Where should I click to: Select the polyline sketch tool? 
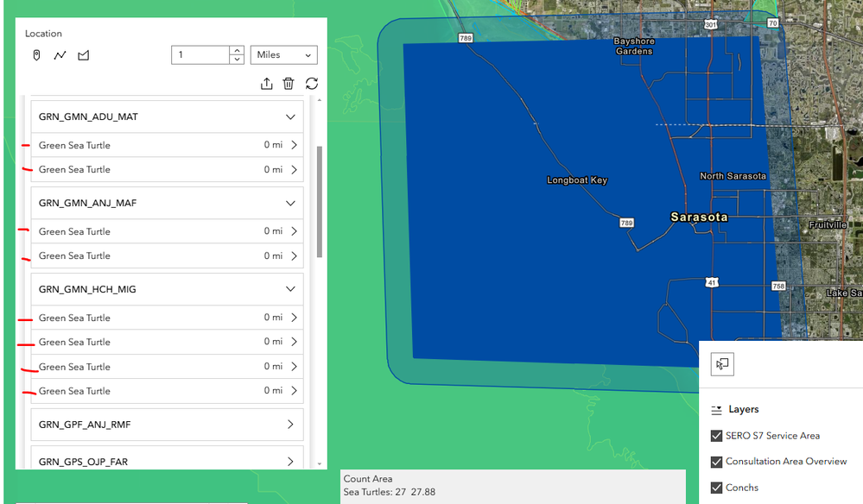click(x=58, y=54)
